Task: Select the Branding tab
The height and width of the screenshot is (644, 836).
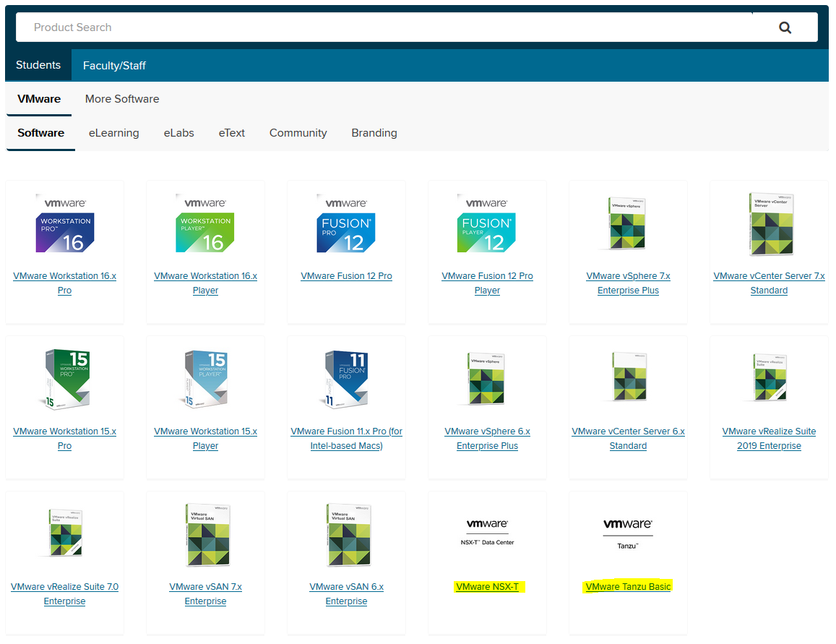Action: pyautogui.click(x=374, y=133)
